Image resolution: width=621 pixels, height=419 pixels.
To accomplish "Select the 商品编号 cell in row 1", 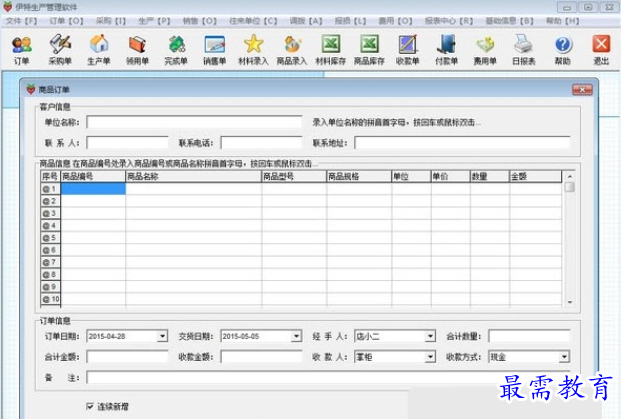I will [x=93, y=189].
